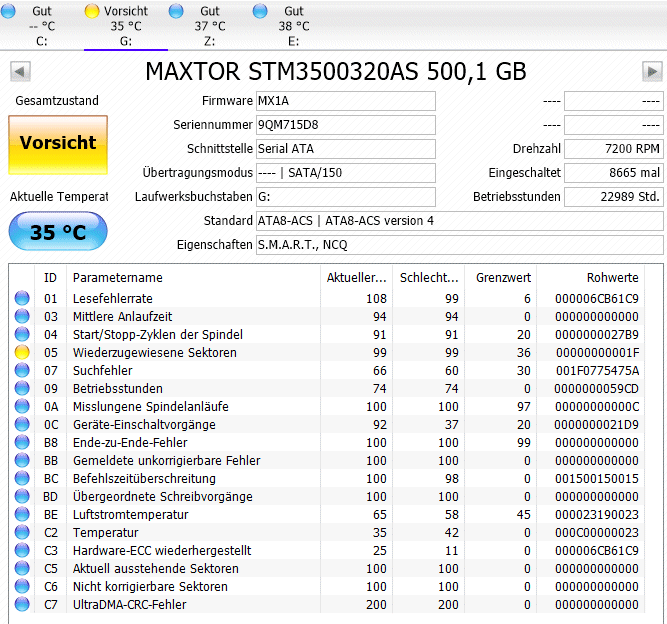Click status icon of Mittlere Anlaufzeit row

click(22, 316)
